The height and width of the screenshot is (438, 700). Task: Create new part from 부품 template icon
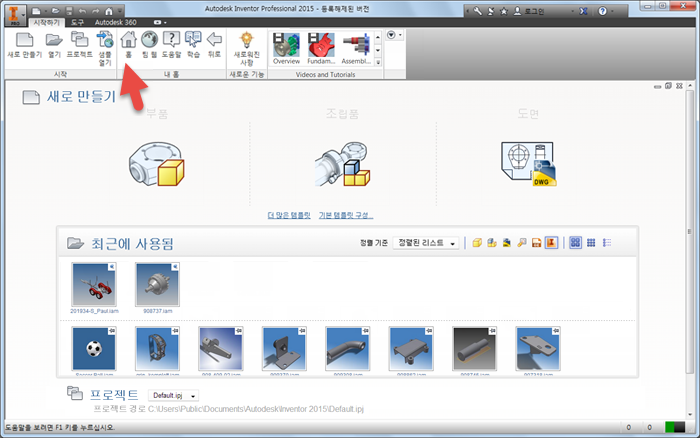tap(157, 164)
